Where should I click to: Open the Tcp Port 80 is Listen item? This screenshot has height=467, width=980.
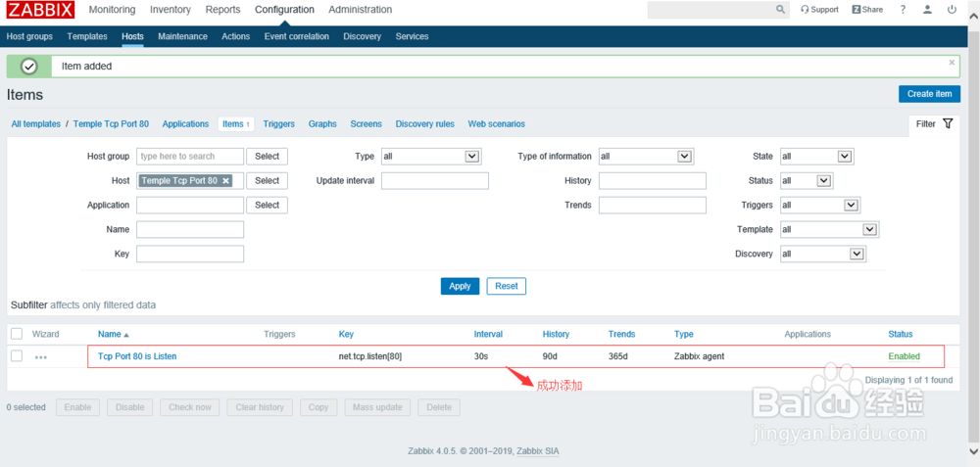click(137, 356)
